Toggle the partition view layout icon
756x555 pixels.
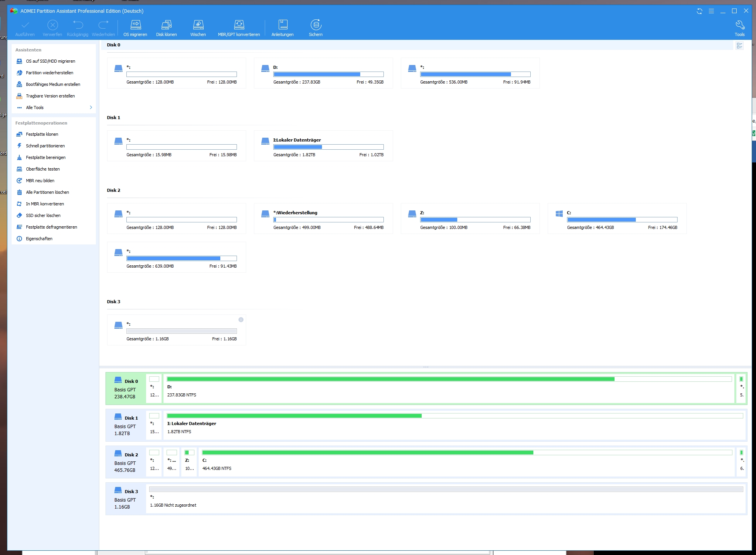coord(739,46)
